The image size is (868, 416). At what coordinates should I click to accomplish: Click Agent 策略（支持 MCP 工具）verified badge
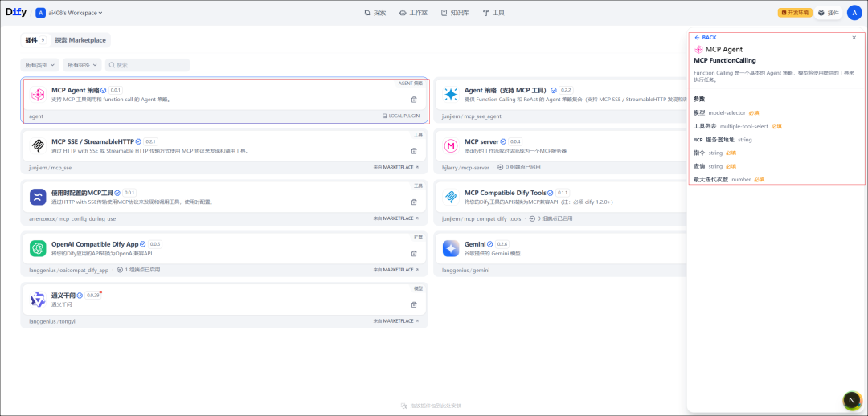[x=554, y=90]
